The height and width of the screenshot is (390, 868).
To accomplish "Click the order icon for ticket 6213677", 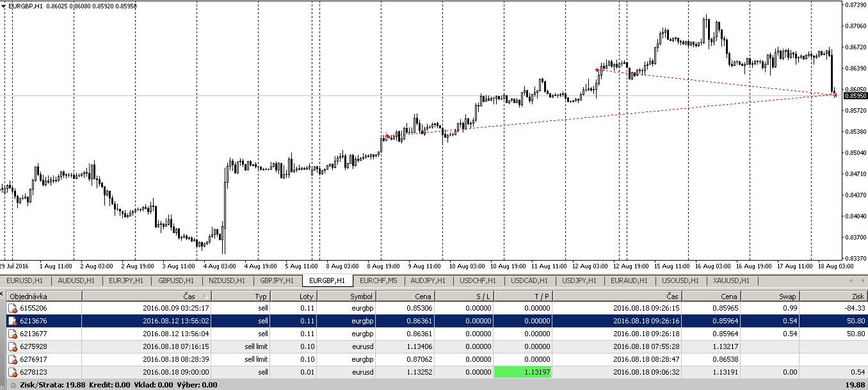I will 12,334.
